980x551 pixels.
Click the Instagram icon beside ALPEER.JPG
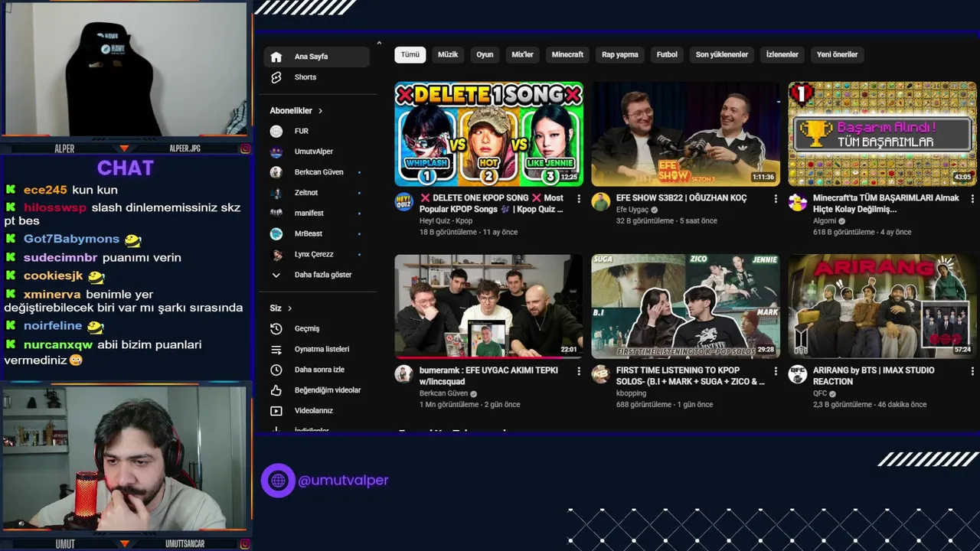pos(245,148)
